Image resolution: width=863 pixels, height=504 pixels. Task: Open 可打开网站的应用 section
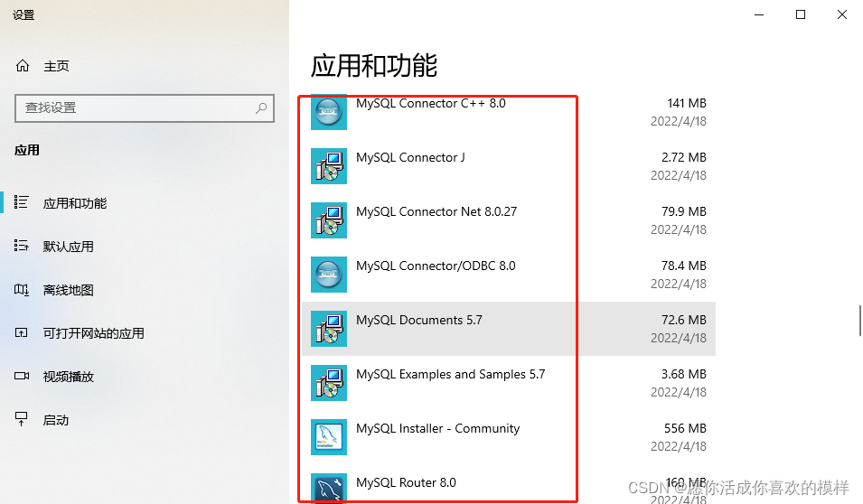94,333
